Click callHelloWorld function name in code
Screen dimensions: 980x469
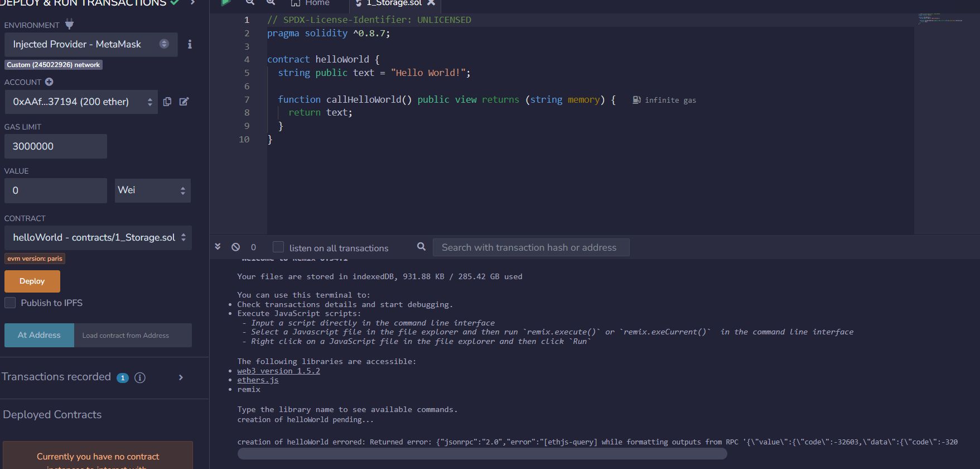364,99
